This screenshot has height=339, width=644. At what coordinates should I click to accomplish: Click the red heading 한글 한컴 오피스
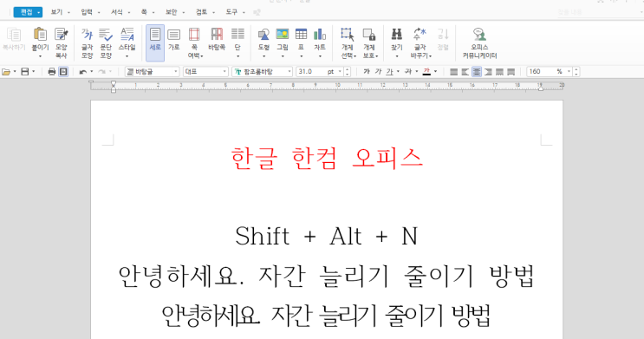tap(327, 158)
